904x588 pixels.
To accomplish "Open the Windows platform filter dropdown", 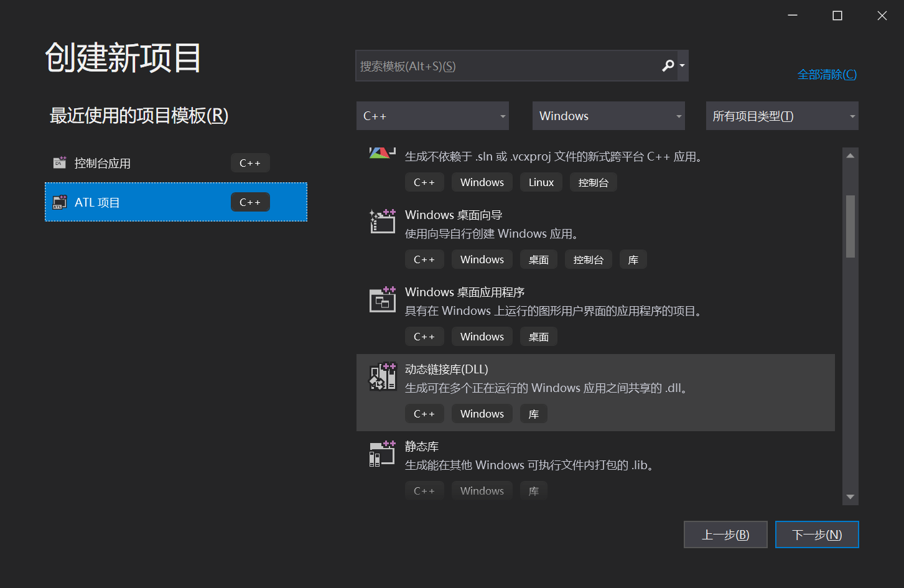I will coord(608,116).
